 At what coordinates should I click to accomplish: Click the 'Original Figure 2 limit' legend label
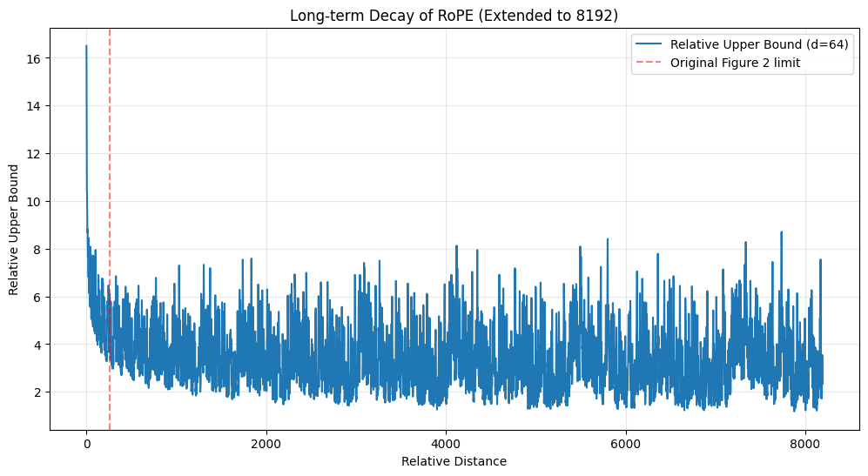click(x=735, y=63)
